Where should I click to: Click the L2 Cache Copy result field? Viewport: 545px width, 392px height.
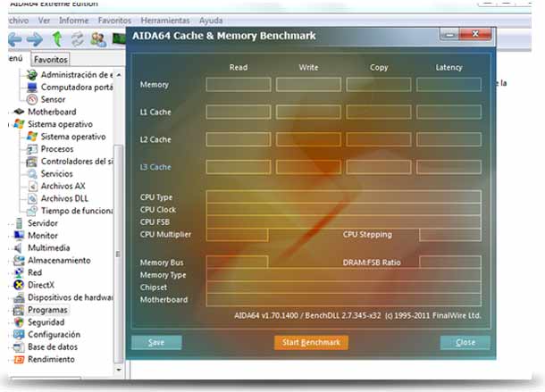379,139
